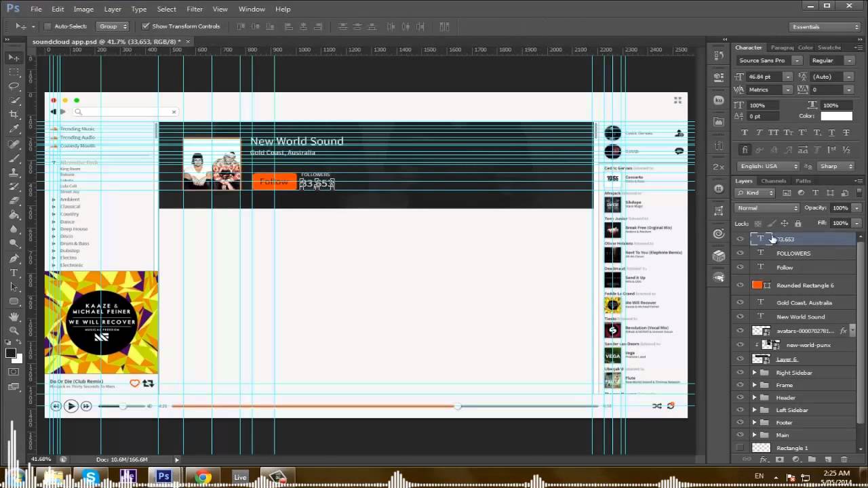
Task: Select the Clone Stamp tool
Action: 14,172
